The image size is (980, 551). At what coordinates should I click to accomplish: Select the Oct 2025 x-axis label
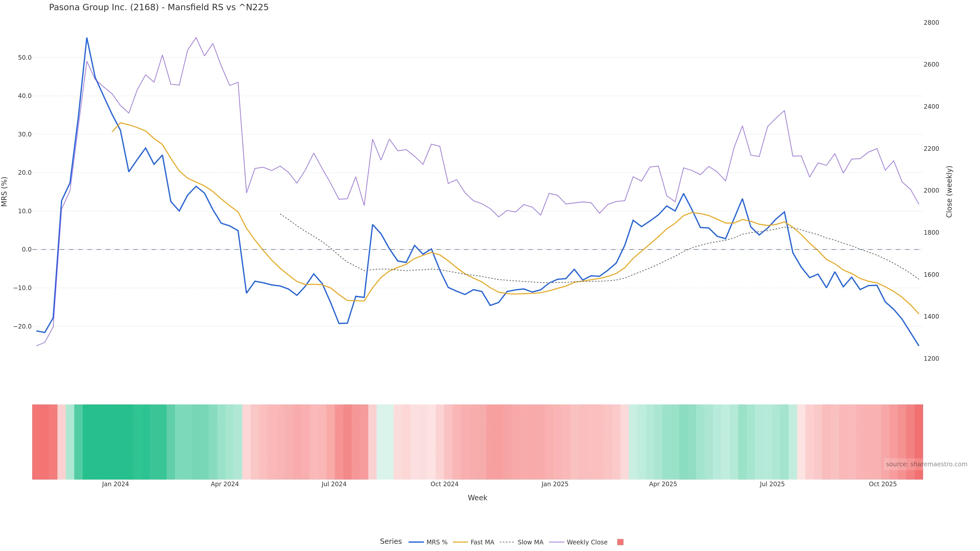(x=883, y=484)
